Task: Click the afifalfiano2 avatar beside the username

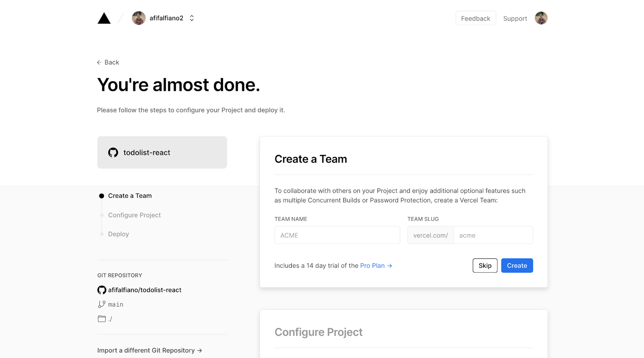Action: (139, 18)
